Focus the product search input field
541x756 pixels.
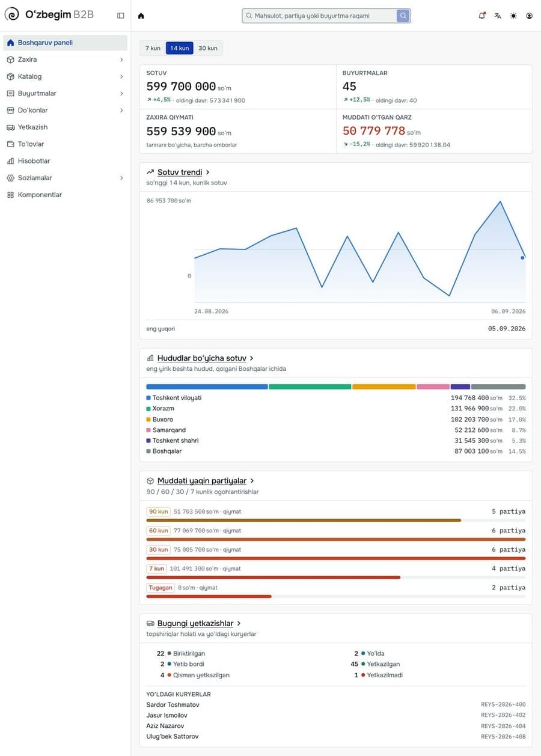pos(320,16)
